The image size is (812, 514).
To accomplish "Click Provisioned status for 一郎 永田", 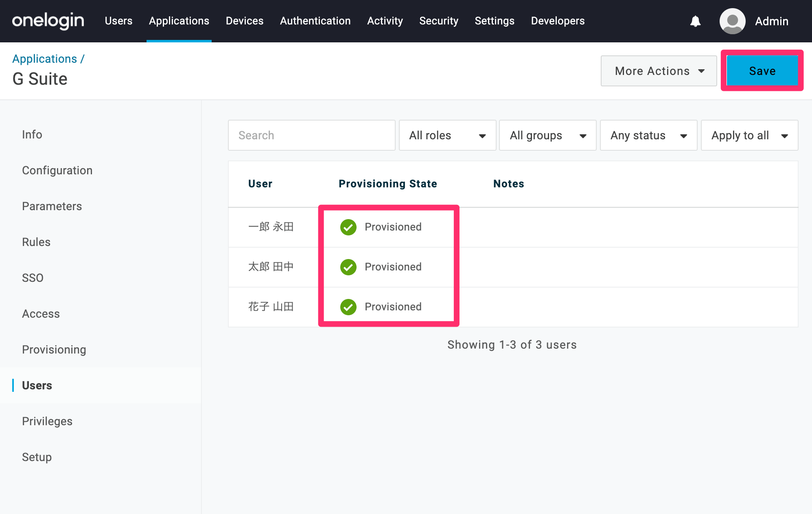I will click(393, 227).
